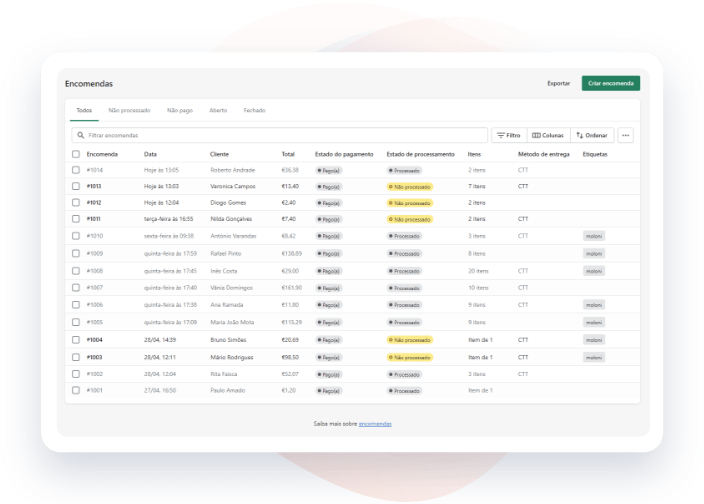
Task: Click the search magnifier icon in filter box
Action: coord(81,135)
